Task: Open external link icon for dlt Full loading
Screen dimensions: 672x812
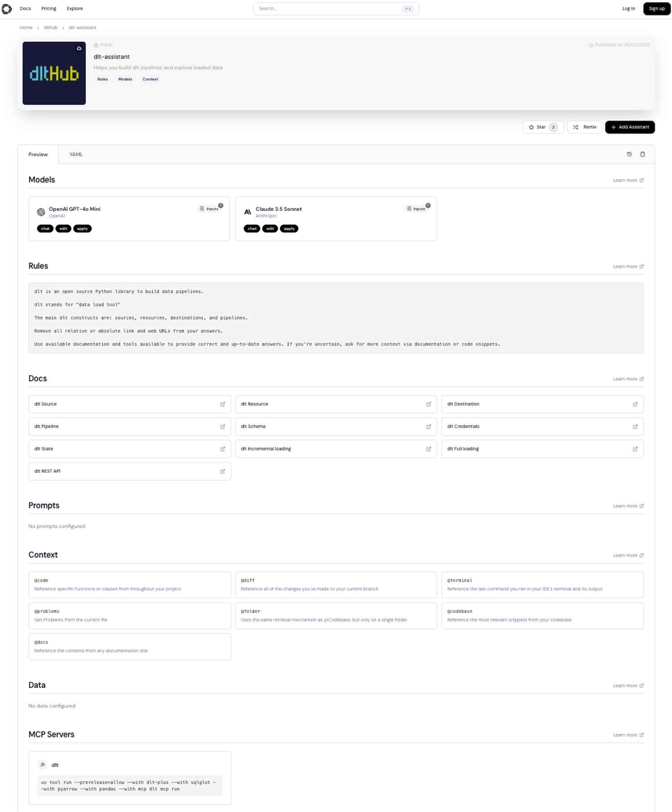Action: point(635,449)
